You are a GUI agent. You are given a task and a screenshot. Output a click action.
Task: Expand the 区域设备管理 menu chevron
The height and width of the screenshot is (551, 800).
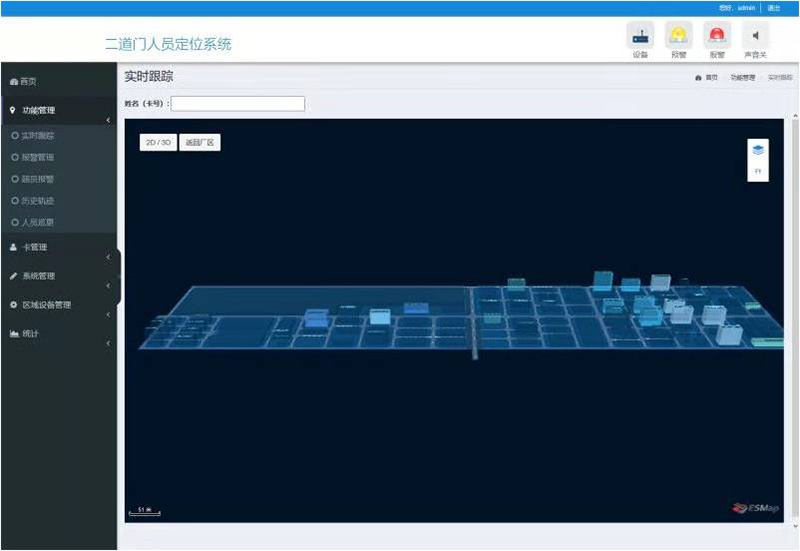pyautogui.click(x=108, y=315)
